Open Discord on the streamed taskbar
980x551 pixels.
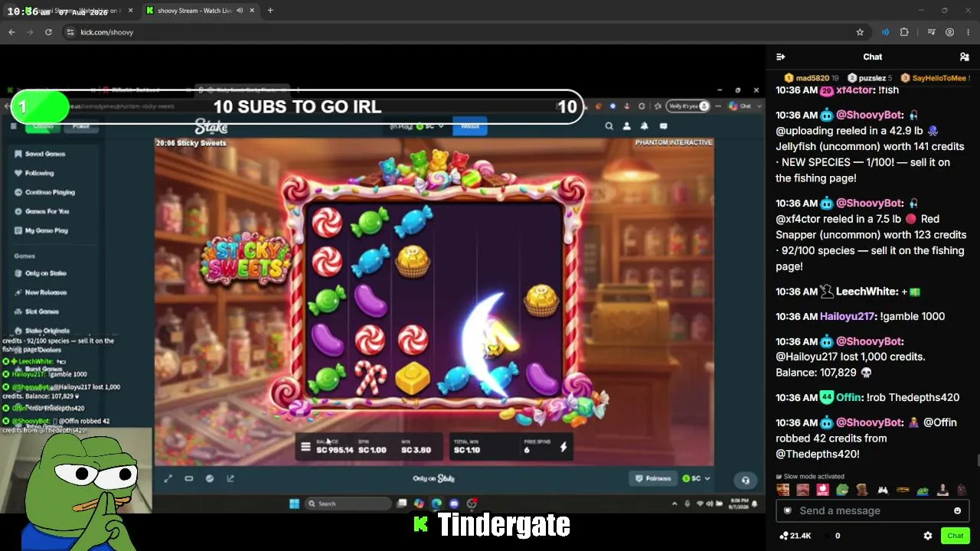tap(454, 504)
